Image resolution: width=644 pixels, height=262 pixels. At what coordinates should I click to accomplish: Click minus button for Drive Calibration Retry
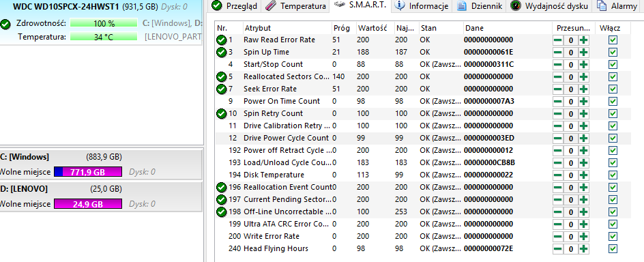pos(558,126)
